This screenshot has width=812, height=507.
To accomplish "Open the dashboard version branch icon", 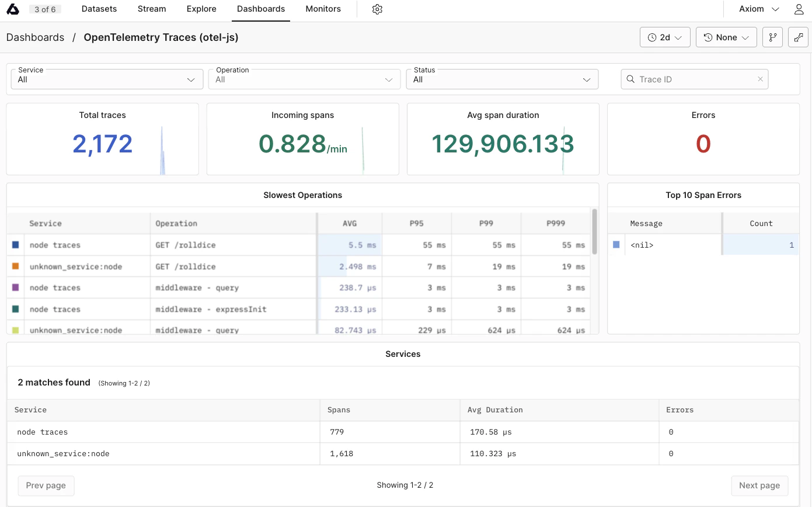I will [772, 37].
